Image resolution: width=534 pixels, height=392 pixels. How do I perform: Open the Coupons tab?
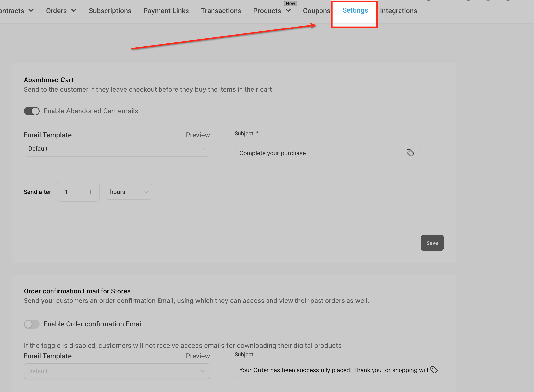click(x=317, y=11)
